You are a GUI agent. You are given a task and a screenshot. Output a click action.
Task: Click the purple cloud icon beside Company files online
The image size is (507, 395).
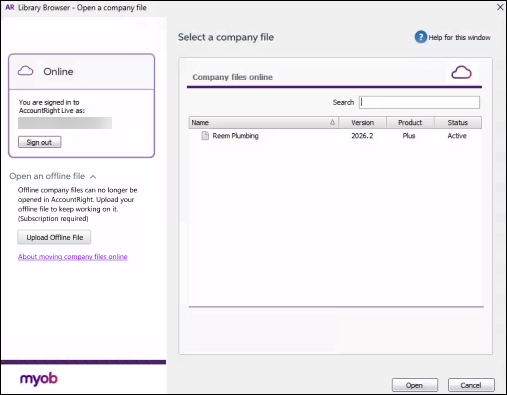(461, 72)
